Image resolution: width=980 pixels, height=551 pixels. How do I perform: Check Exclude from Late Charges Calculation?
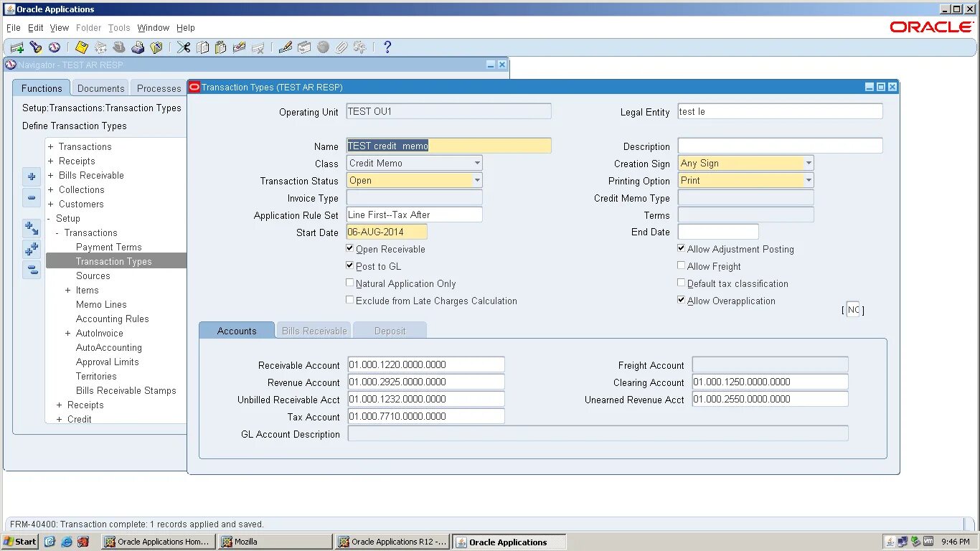pyautogui.click(x=349, y=300)
